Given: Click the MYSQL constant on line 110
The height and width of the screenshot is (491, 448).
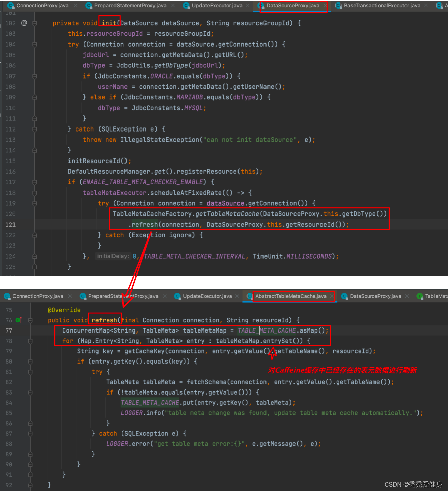Looking at the screenshot, I should [193, 108].
